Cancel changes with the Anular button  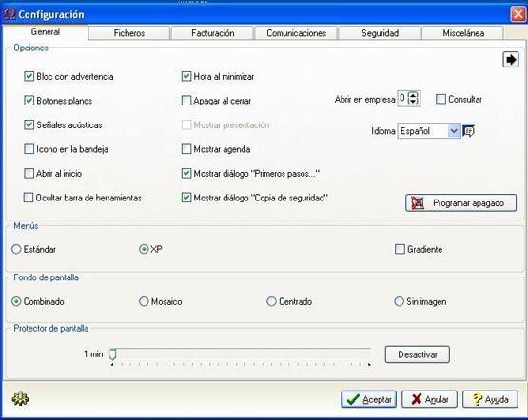[x=429, y=399]
